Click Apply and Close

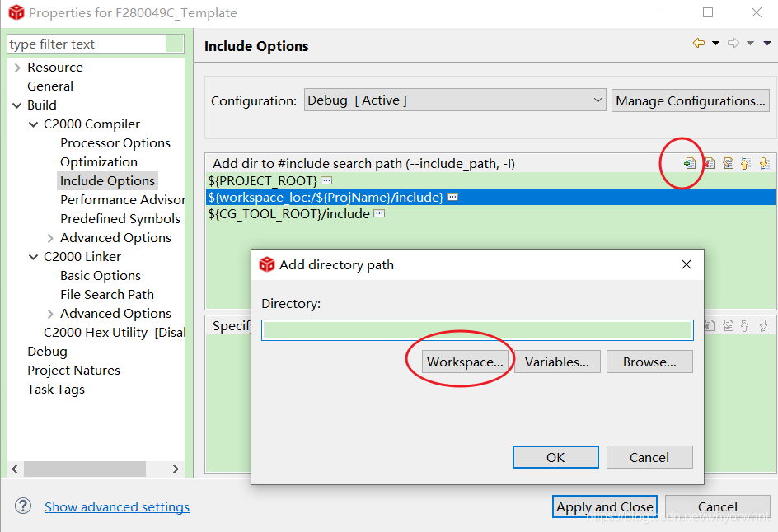(604, 506)
